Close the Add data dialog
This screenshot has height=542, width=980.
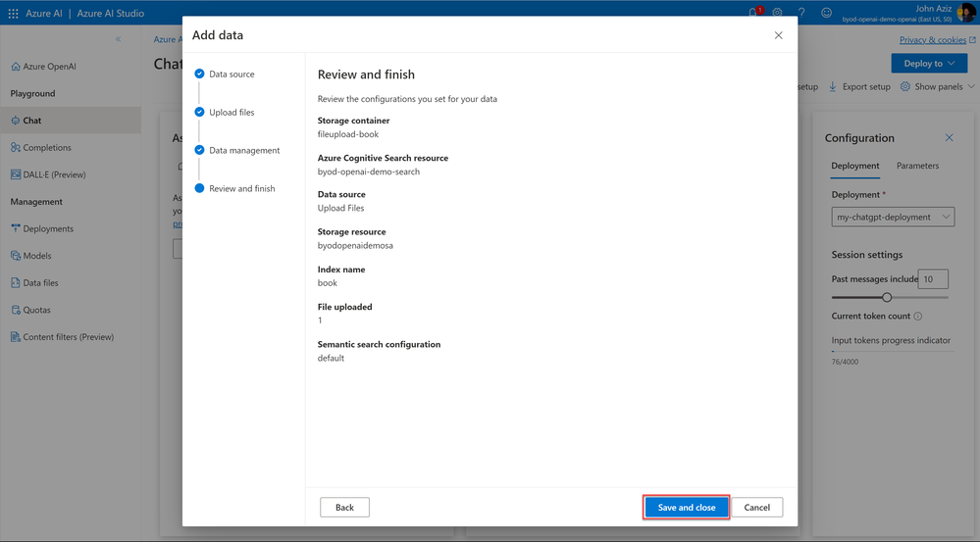coord(778,35)
